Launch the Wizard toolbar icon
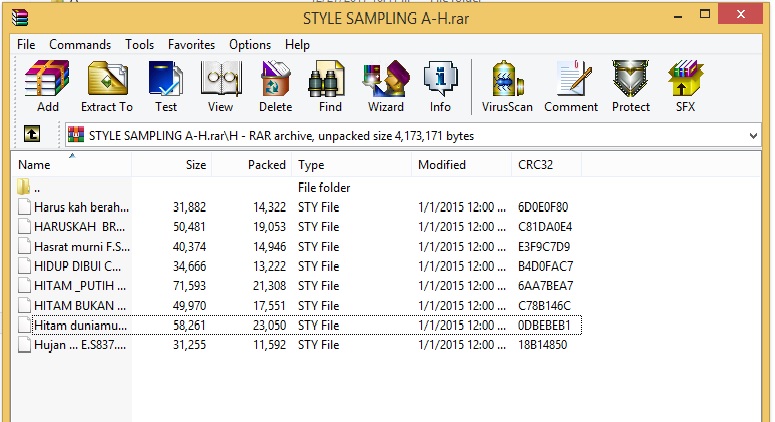Screen dimensions: 775x422 (385, 85)
